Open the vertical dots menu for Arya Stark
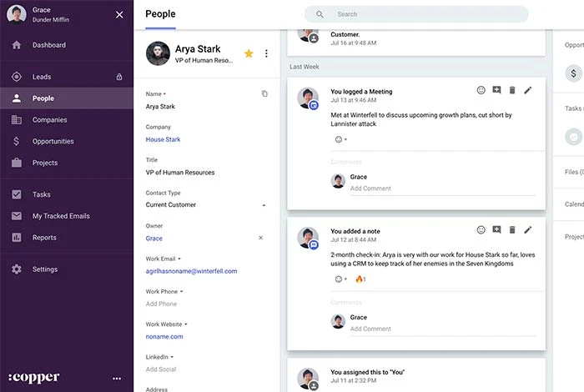Viewport: 584px width, 392px height. (x=266, y=53)
